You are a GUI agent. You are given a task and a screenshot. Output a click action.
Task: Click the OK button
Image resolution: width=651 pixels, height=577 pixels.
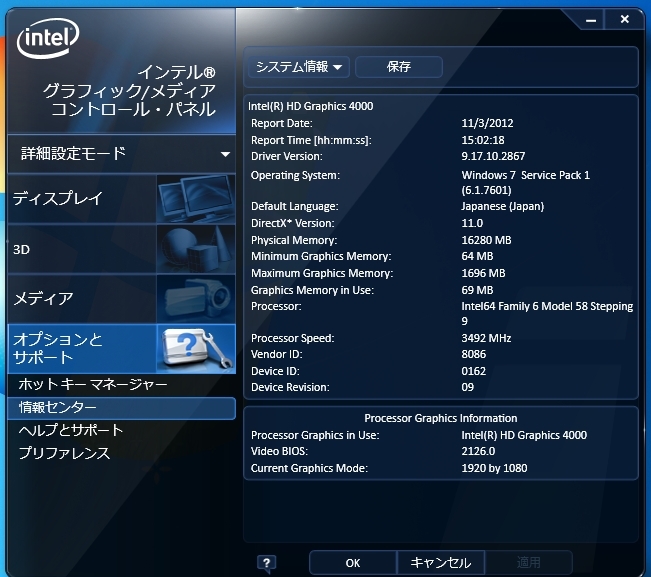tap(353, 563)
